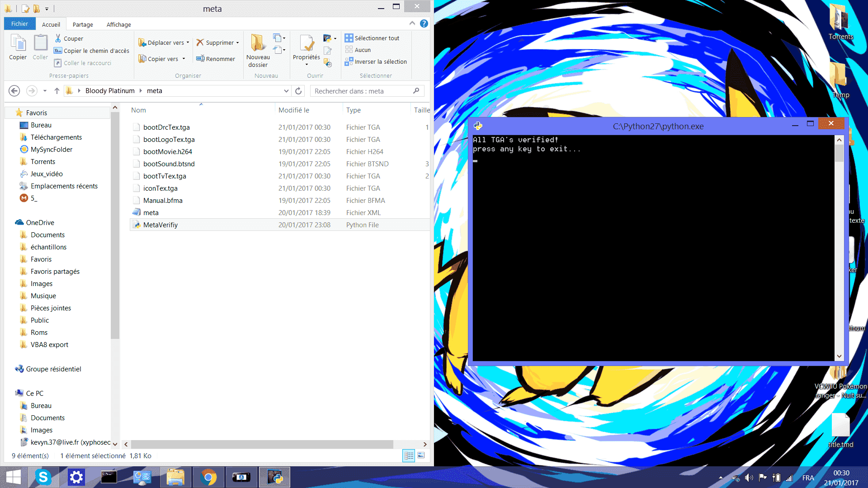Create a new folder with Nouveau dossier
868x488 pixels.
(258, 51)
